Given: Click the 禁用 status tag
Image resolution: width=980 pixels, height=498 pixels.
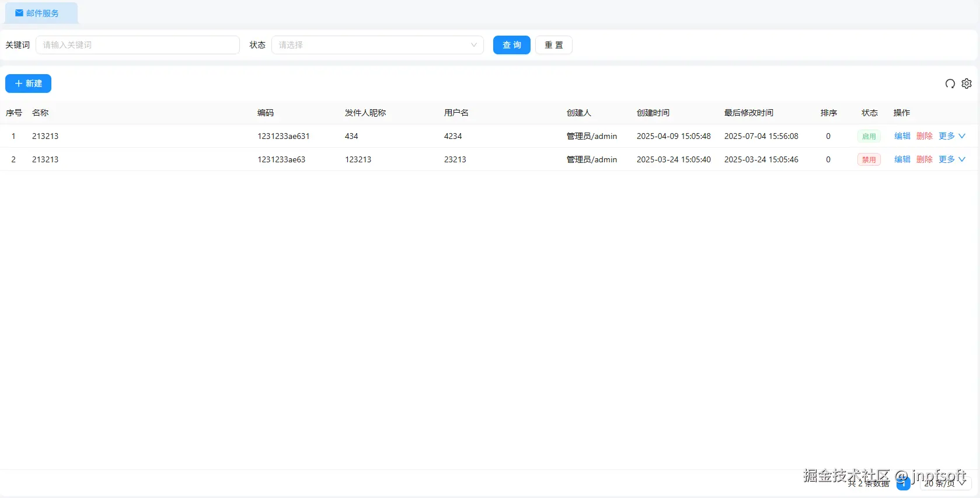Looking at the screenshot, I should [869, 159].
